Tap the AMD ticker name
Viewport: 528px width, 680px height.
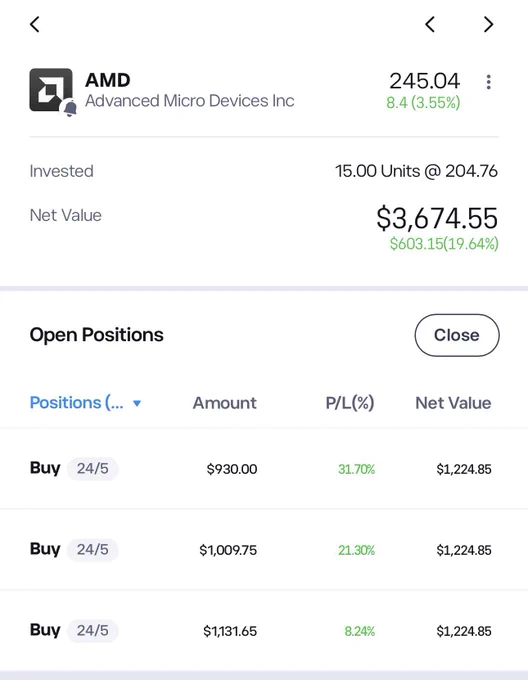[108, 80]
